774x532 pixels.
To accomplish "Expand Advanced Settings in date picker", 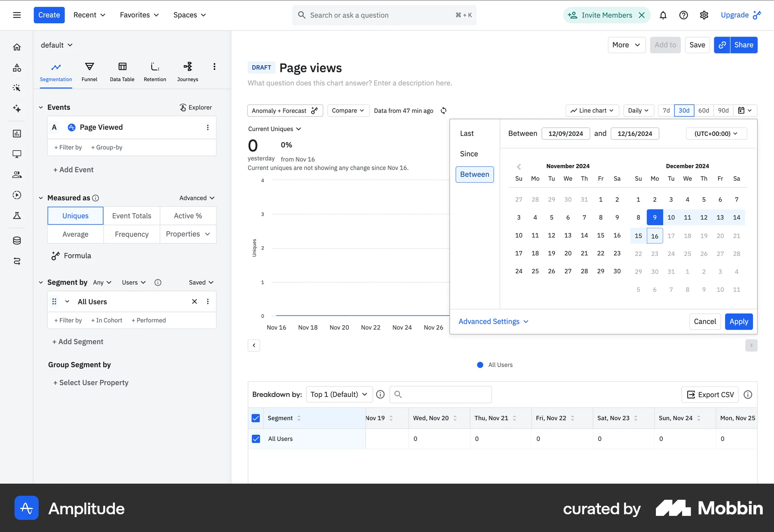I will click(x=492, y=321).
